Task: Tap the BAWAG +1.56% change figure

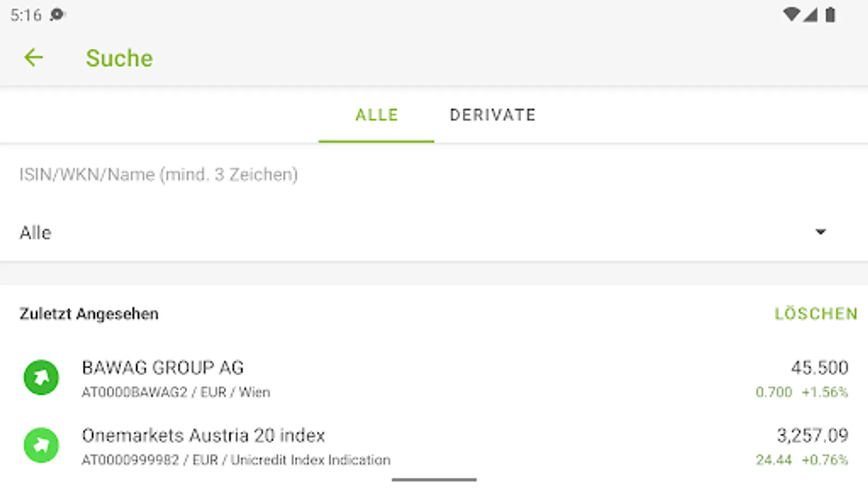Action: pos(825,392)
